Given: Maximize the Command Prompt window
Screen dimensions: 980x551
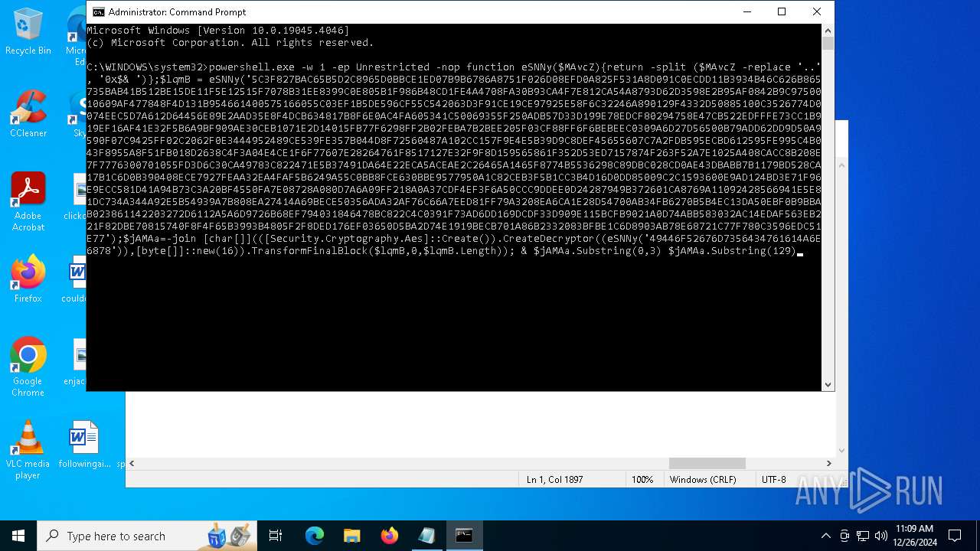Looking at the screenshot, I should [x=782, y=11].
